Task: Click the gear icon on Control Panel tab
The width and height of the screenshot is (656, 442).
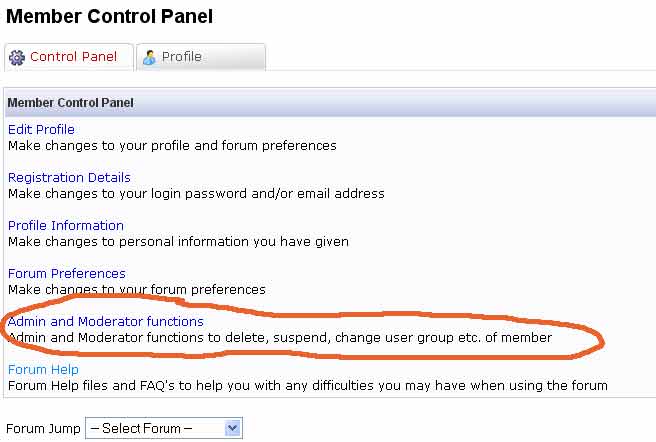Action: pos(16,57)
